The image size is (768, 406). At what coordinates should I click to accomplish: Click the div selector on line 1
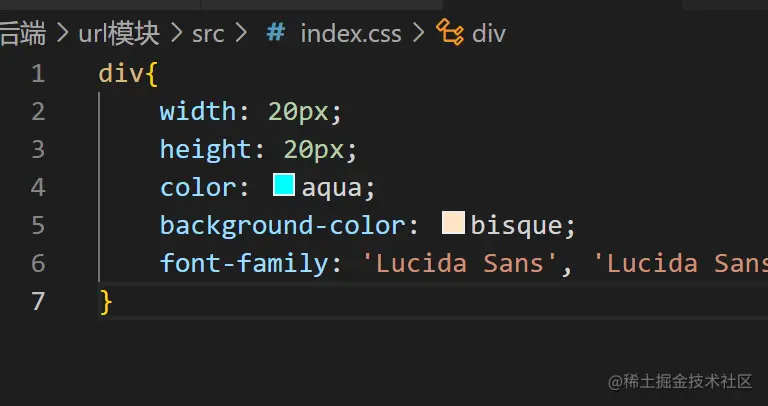tap(115, 73)
